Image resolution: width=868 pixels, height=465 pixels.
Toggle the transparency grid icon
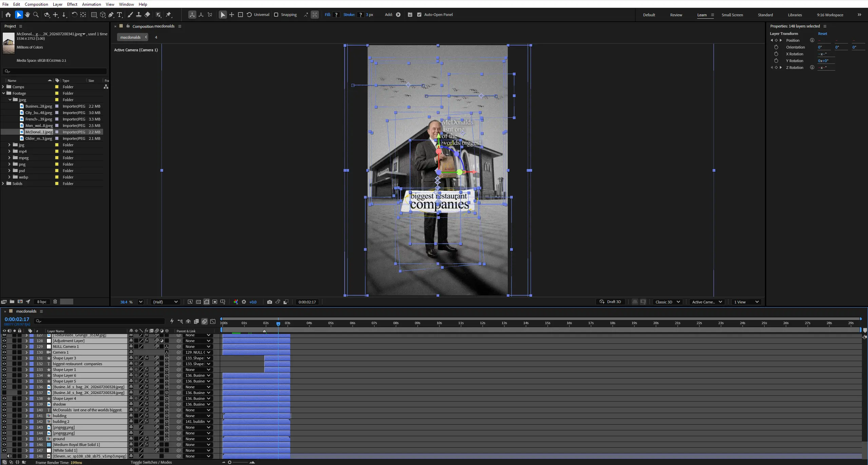click(198, 302)
